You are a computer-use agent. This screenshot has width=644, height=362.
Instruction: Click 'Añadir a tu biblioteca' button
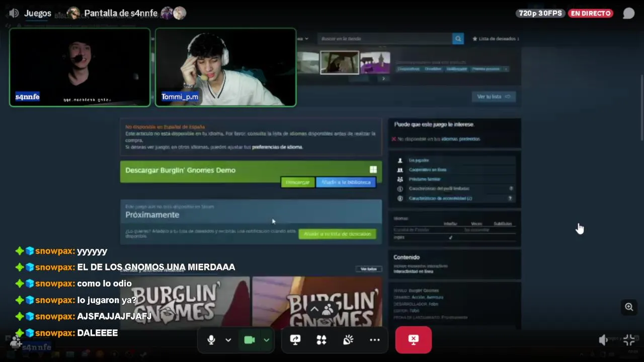pos(346,182)
